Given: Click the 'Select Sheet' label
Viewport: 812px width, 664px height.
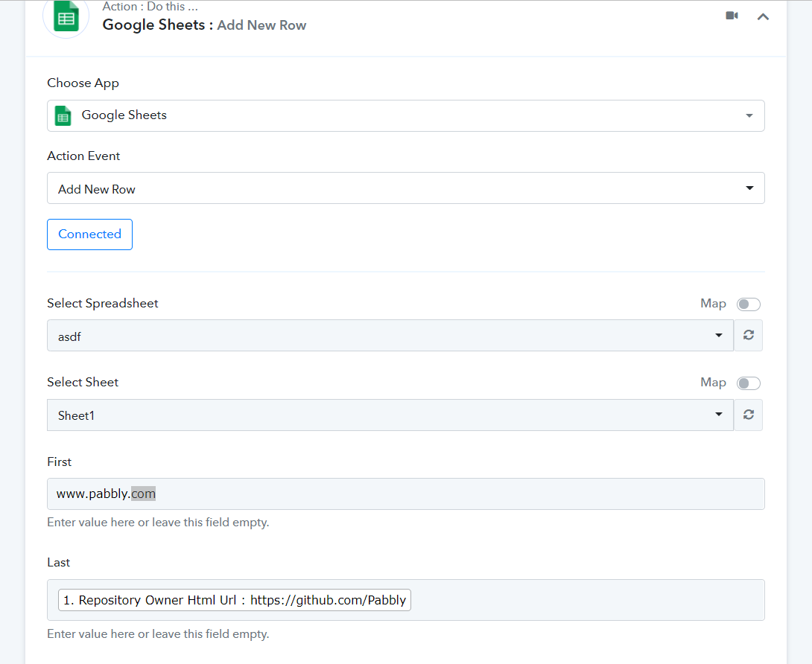Looking at the screenshot, I should click(83, 382).
